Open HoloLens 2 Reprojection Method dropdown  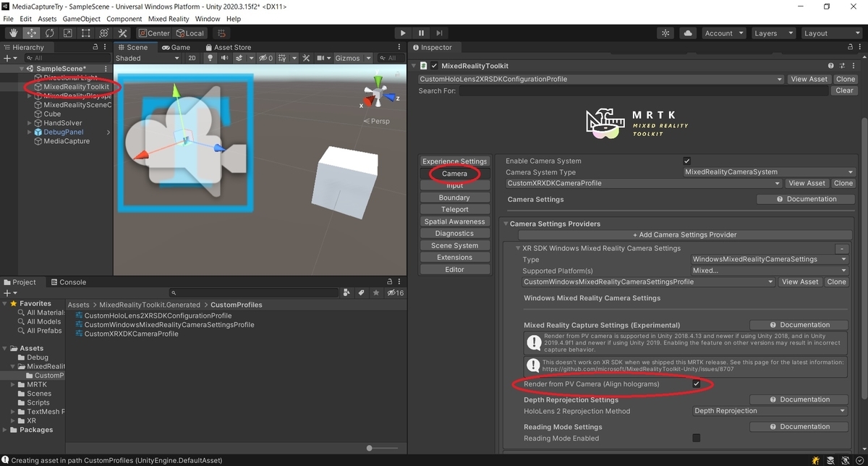(x=770, y=411)
